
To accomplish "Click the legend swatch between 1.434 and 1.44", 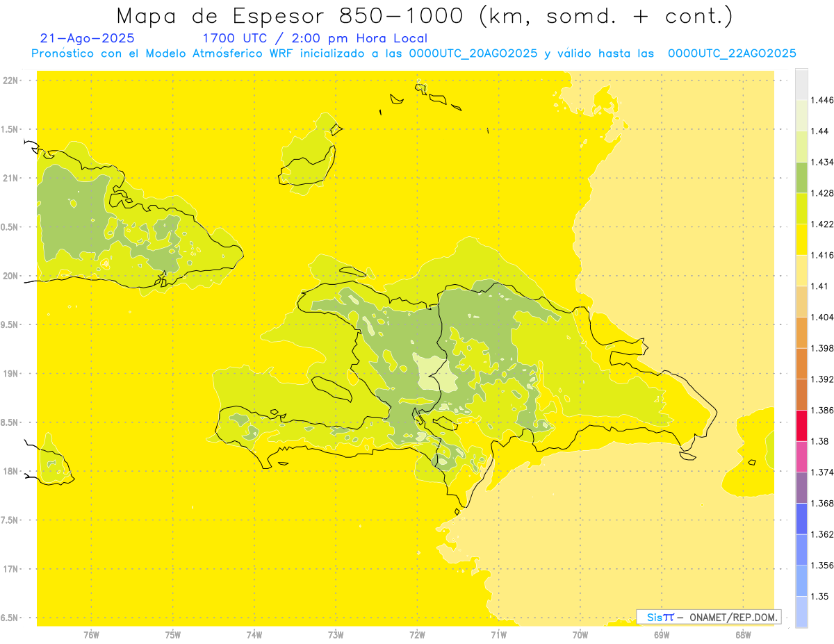I will pos(801,146).
